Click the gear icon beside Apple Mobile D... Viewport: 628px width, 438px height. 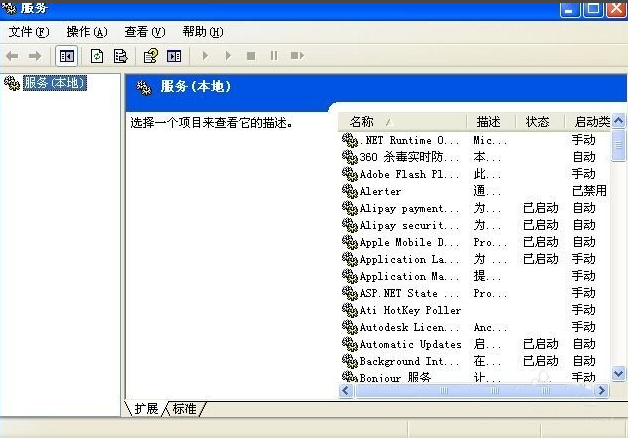[350, 242]
